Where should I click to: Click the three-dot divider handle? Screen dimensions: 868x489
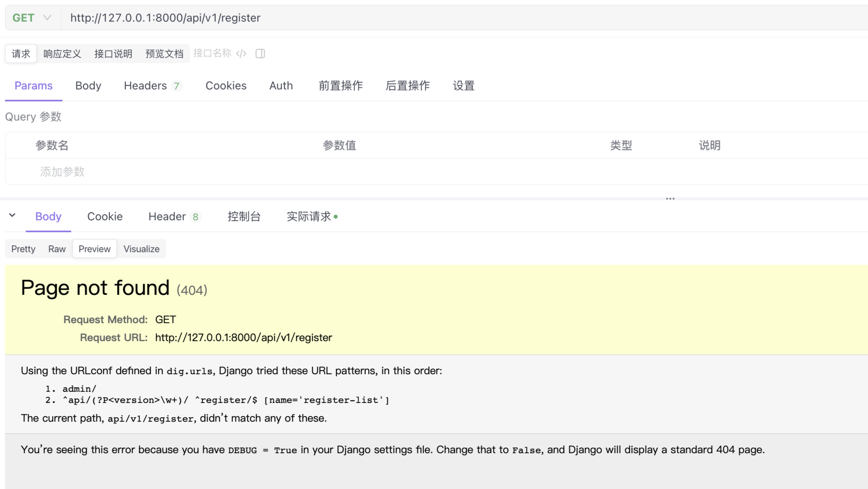(x=670, y=198)
